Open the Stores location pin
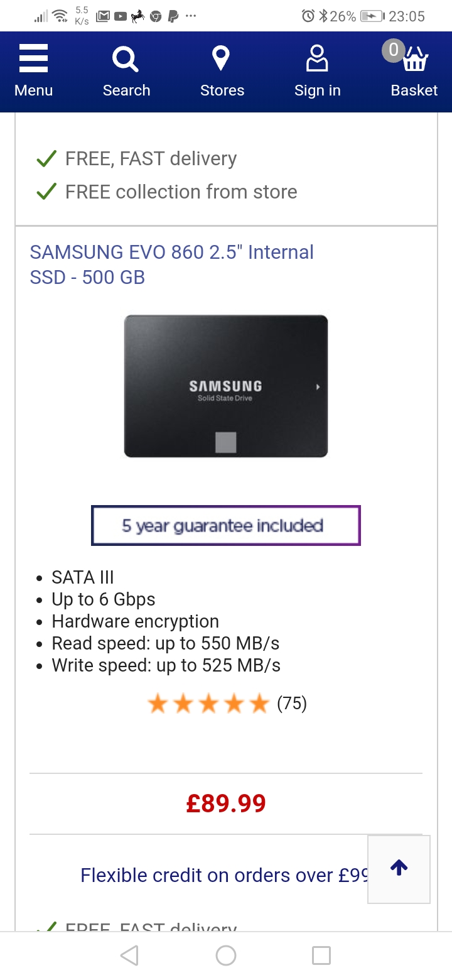 (221, 59)
